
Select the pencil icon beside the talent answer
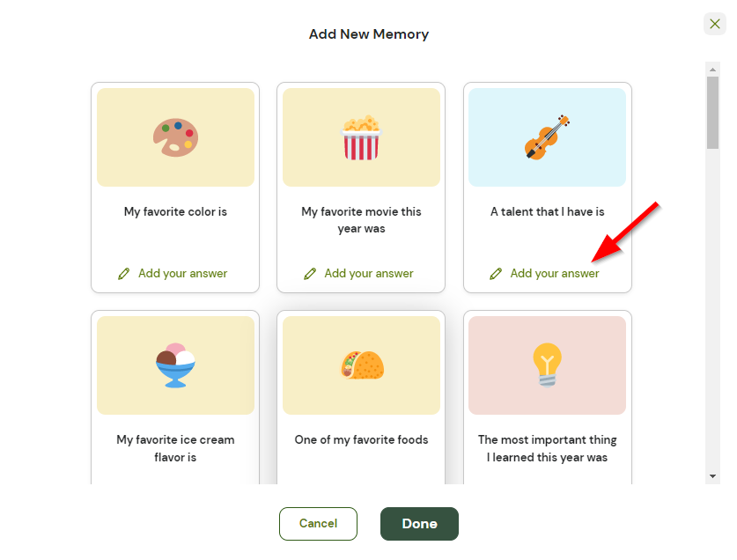pyautogui.click(x=496, y=273)
